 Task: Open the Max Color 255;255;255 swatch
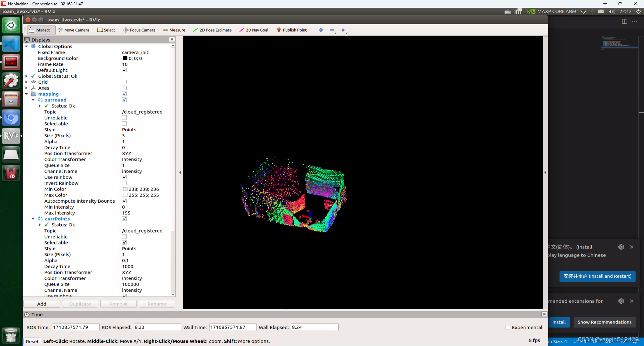tap(125, 195)
